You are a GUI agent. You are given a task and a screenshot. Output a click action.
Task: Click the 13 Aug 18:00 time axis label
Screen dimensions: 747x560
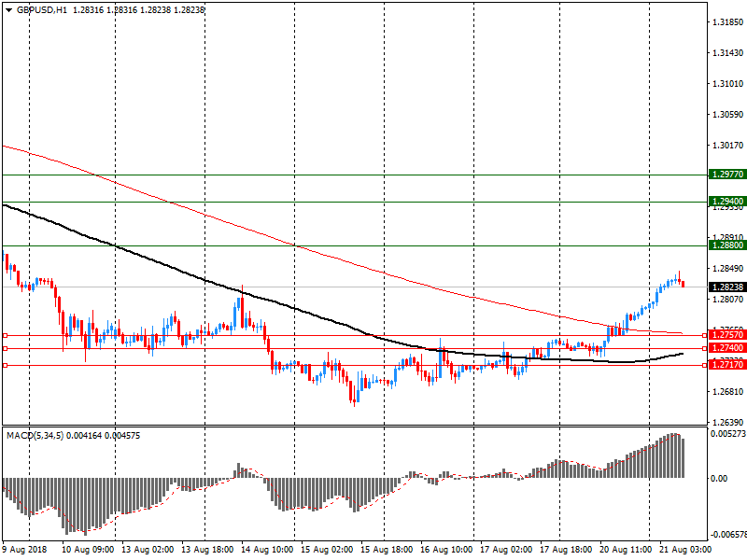pyautogui.click(x=207, y=550)
